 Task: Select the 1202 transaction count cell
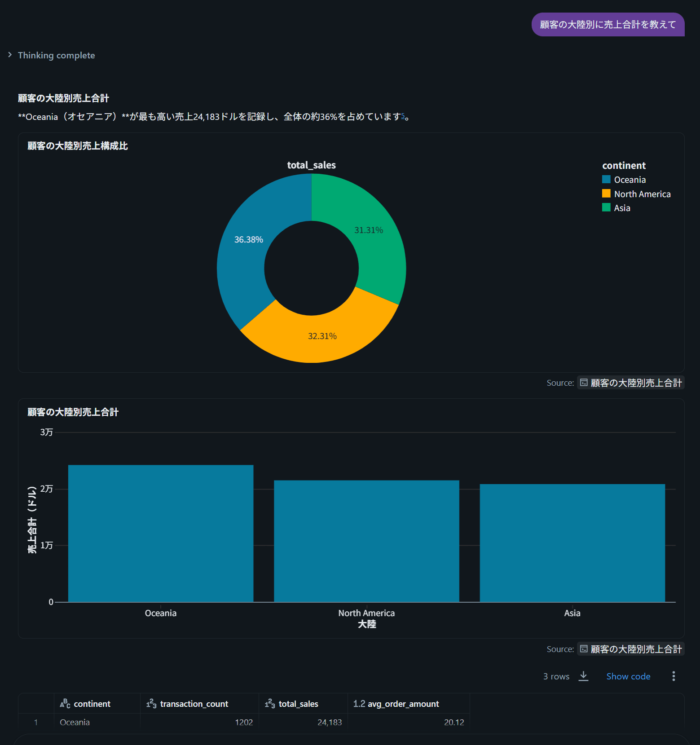click(200, 722)
